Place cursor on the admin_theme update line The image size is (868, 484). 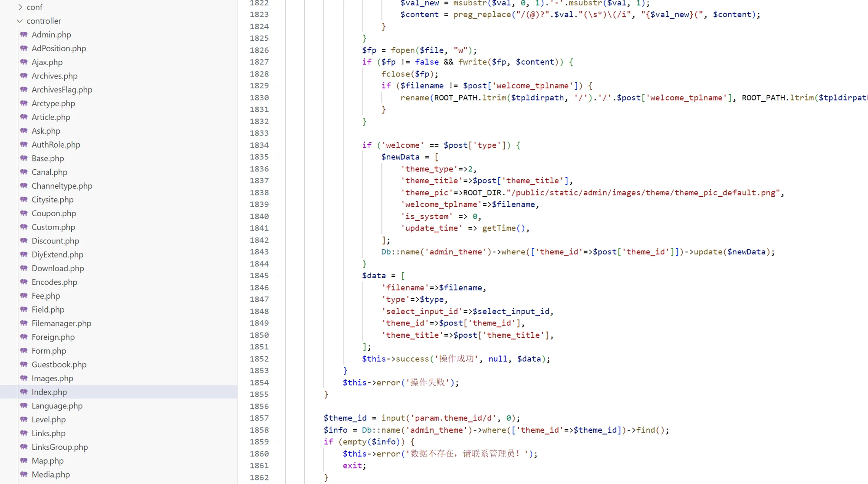tap(577, 252)
